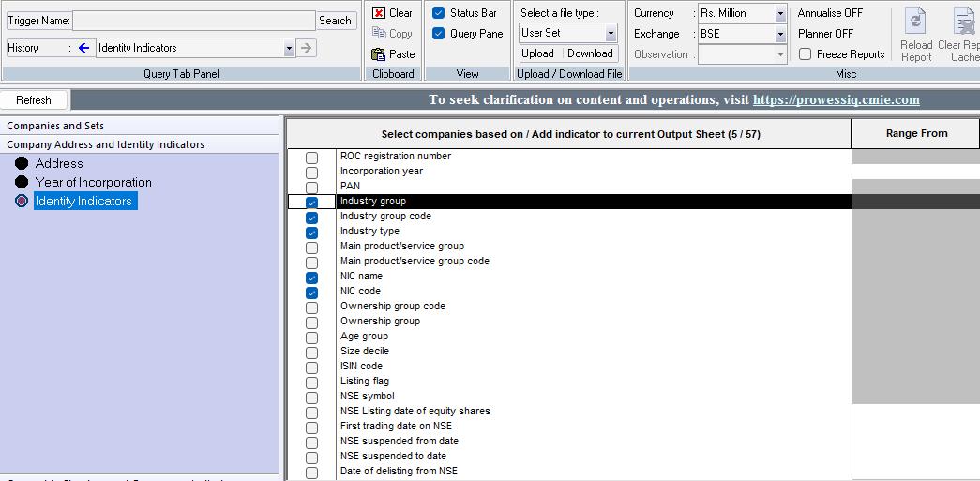This screenshot has width=980, height=481.
Task: Click the Clear Report Cache icon
Action: point(964,21)
